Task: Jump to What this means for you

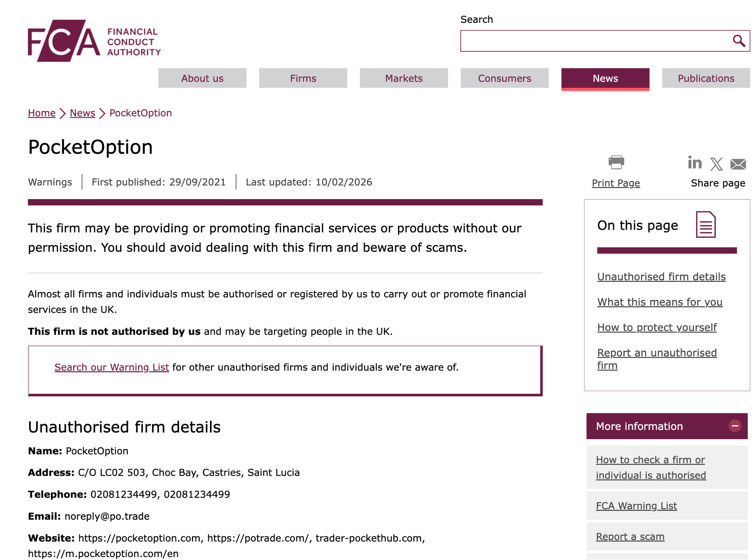Action: coord(660,302)
